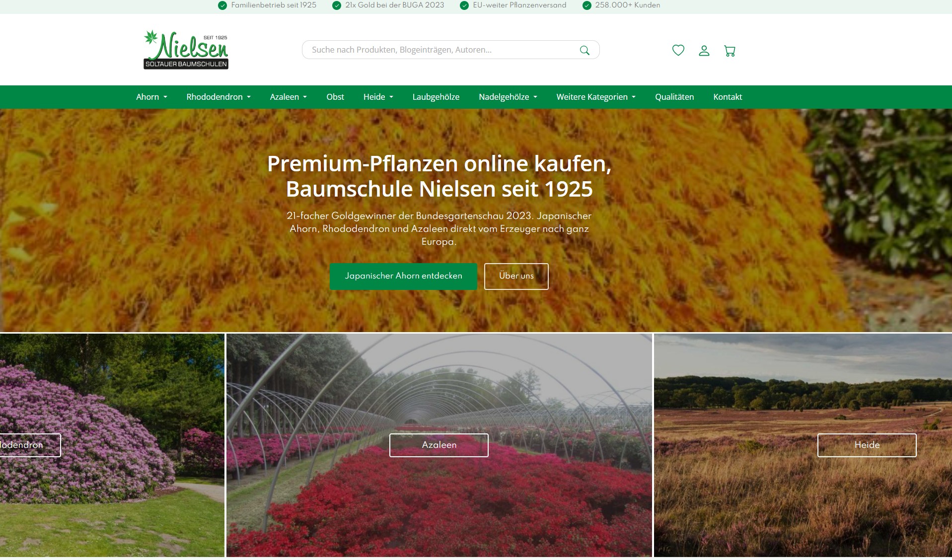
Task: Click the check icon beside EU-weiter Pflanzenversand
Action: 464,5
